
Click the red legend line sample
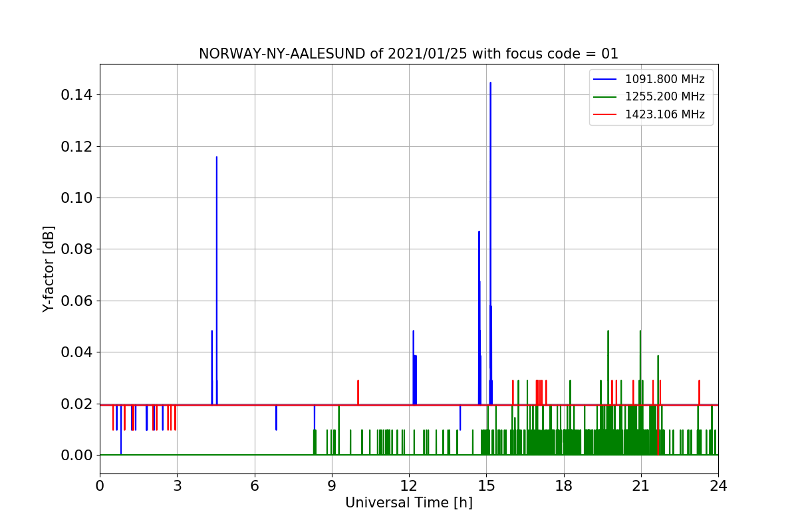605,114
